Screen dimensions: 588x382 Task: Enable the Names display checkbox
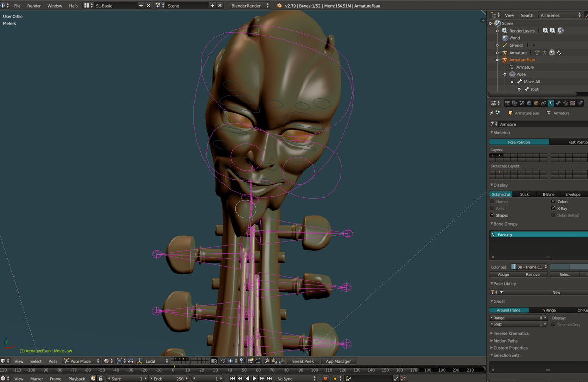(492, 201)
